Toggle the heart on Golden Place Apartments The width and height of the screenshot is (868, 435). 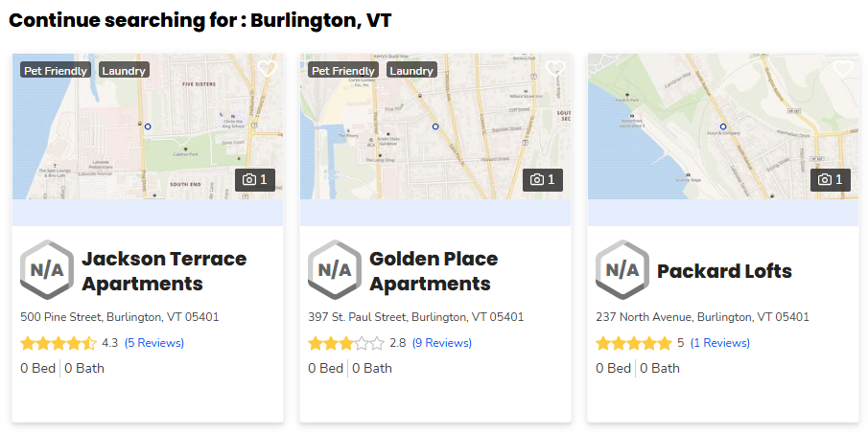tap(554, 69)
